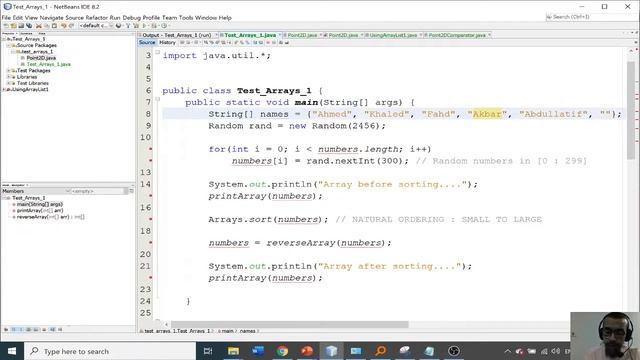Collapse the Source Packages node
Viewport: 640px width, 360px height.
(x=8, y=45)
